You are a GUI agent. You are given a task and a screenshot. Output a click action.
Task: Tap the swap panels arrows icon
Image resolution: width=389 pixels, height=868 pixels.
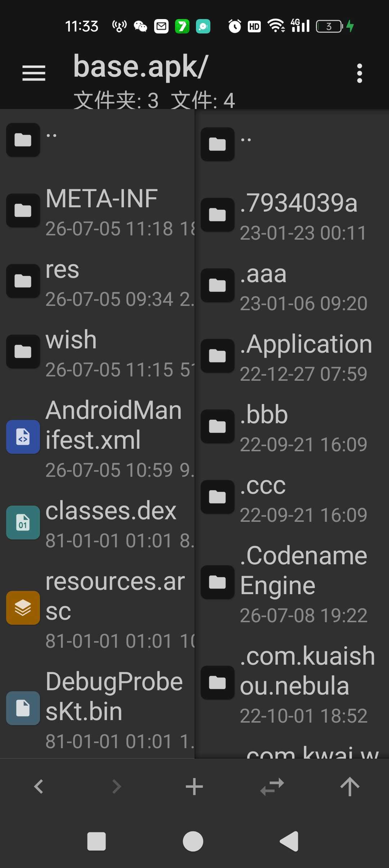tap(272, 786)
